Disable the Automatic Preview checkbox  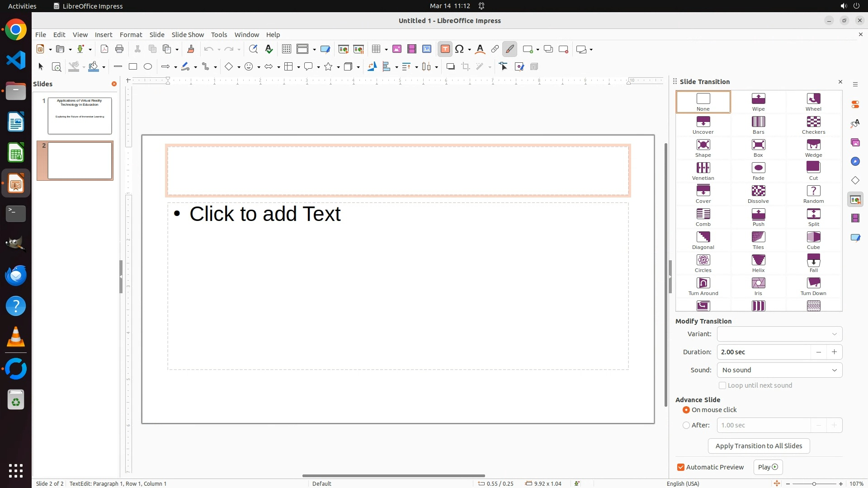pos(681,467)
